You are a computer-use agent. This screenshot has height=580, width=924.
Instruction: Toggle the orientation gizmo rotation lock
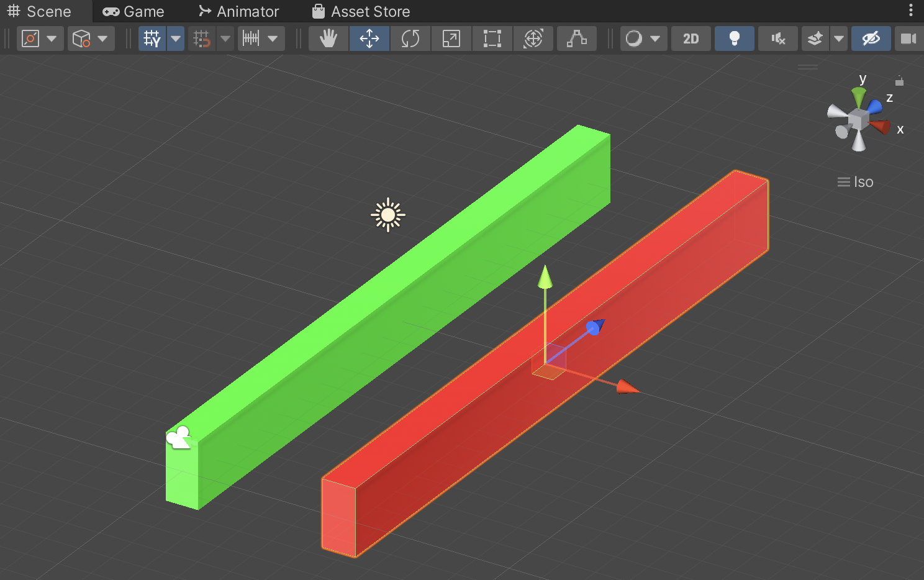(899, 81)
